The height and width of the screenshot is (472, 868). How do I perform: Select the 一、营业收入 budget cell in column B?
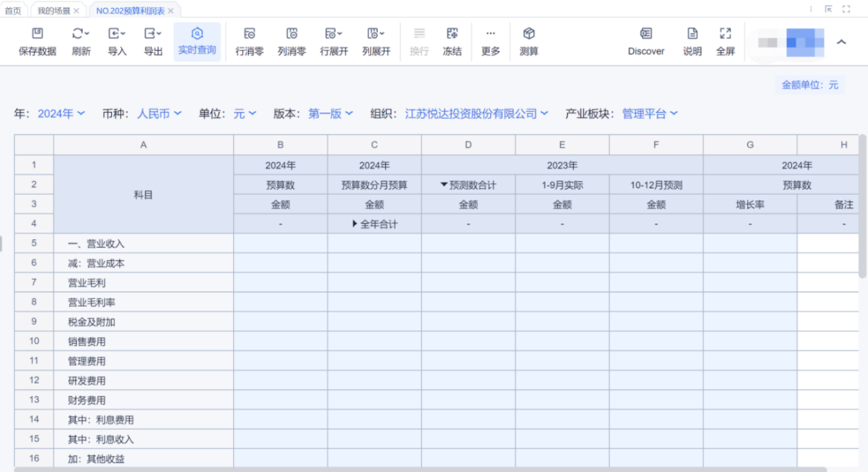coord(280,244)
